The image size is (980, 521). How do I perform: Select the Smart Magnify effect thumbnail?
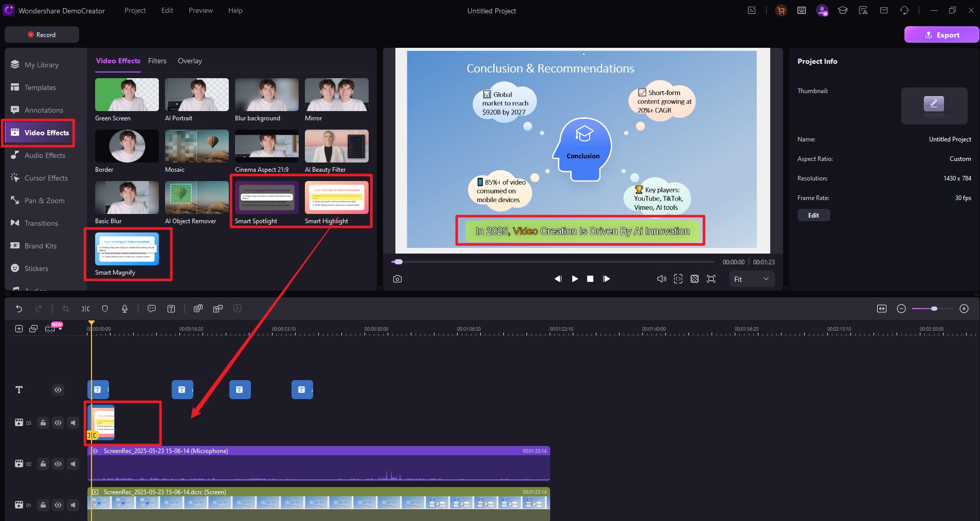[127, 249]
